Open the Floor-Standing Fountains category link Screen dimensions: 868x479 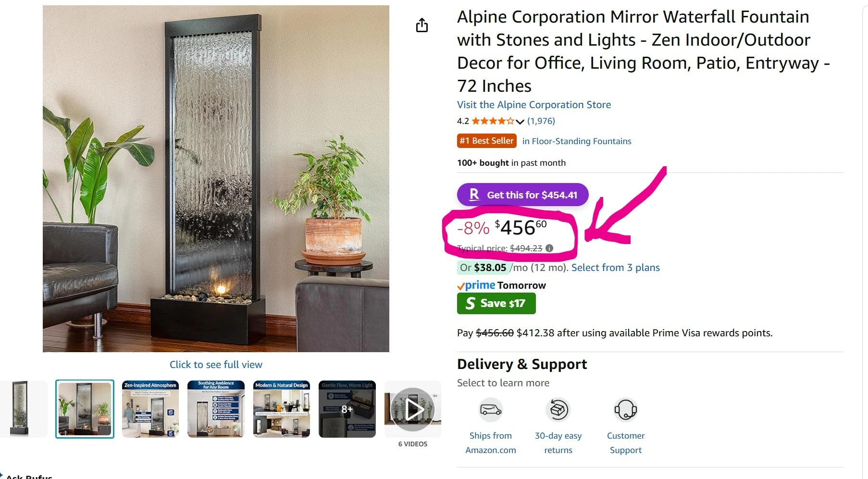[576, 141]
